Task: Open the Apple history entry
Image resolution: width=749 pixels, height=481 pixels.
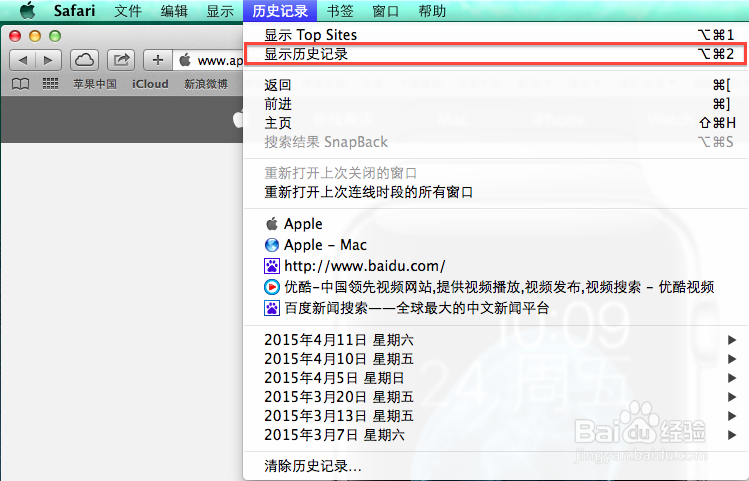Action: 495,224
